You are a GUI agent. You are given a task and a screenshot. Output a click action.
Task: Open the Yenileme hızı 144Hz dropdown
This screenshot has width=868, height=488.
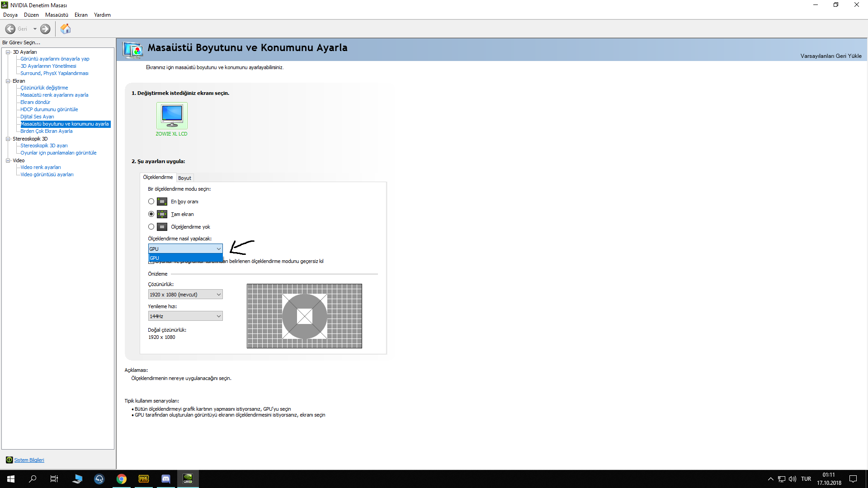tap(185, 316)
